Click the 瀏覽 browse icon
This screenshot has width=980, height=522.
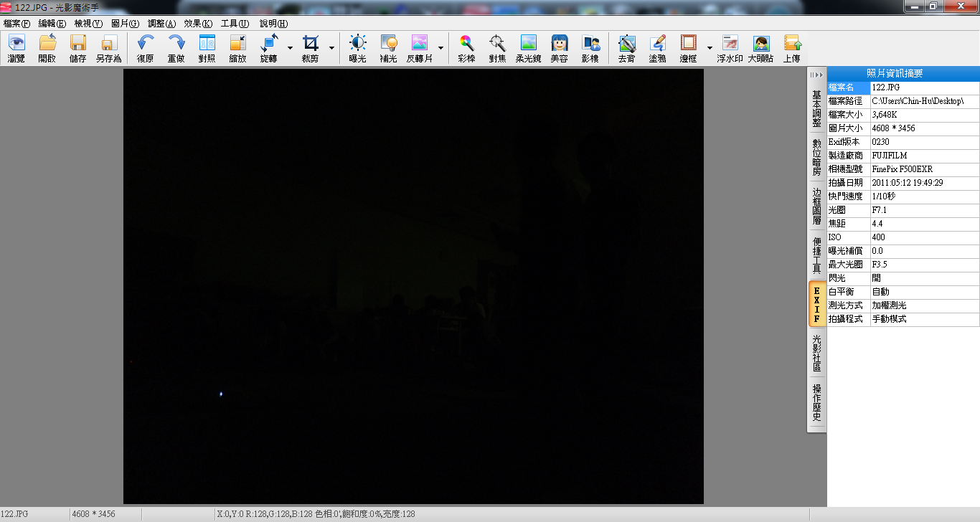coord(16,48)
